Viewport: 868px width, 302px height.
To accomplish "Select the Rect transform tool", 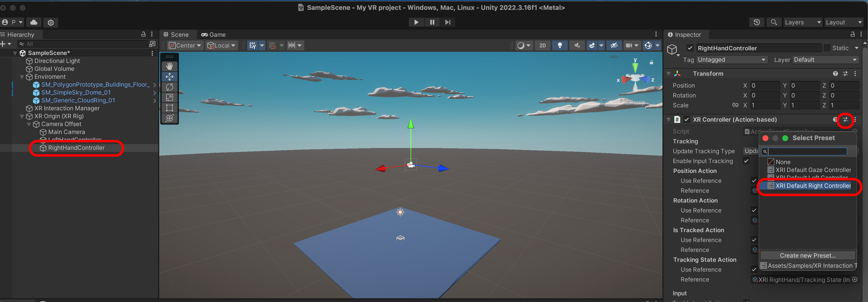I will click(x=170, y=108).
